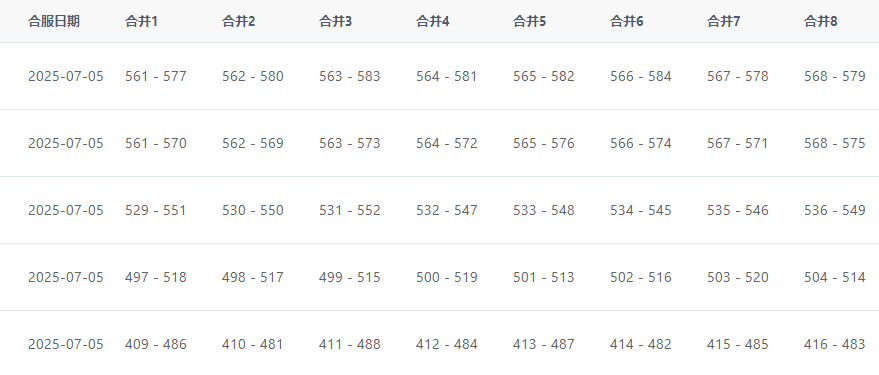Click the 合服日期 column header
Viewport: 879px width, 375px height.
54,21
